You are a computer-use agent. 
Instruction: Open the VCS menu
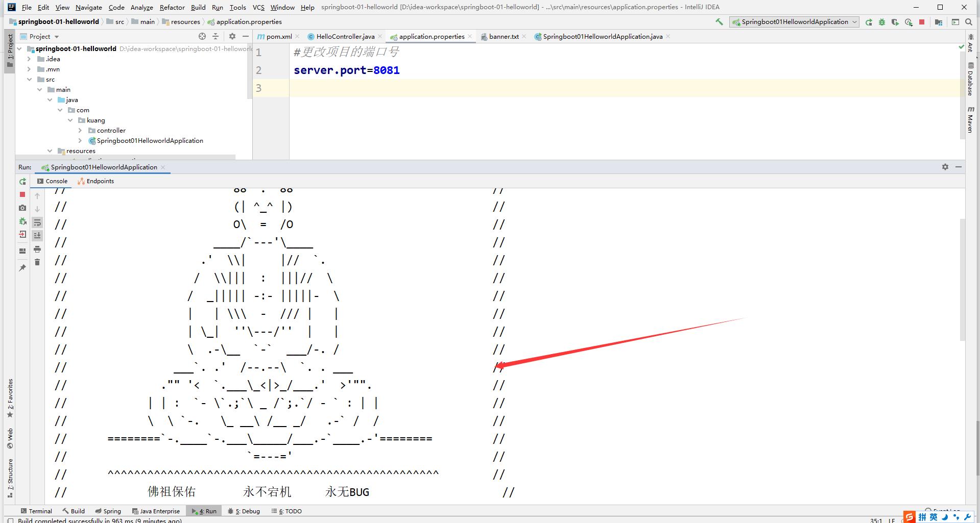click(x=258, y=7)
